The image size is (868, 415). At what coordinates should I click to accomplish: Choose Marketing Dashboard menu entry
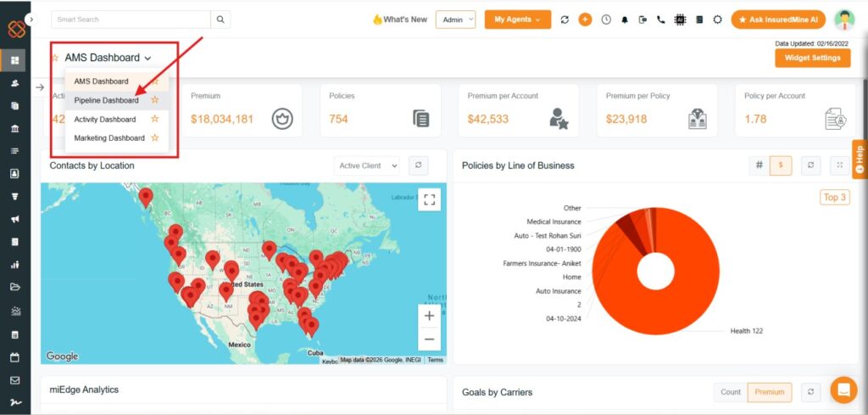tap(109, 138)
